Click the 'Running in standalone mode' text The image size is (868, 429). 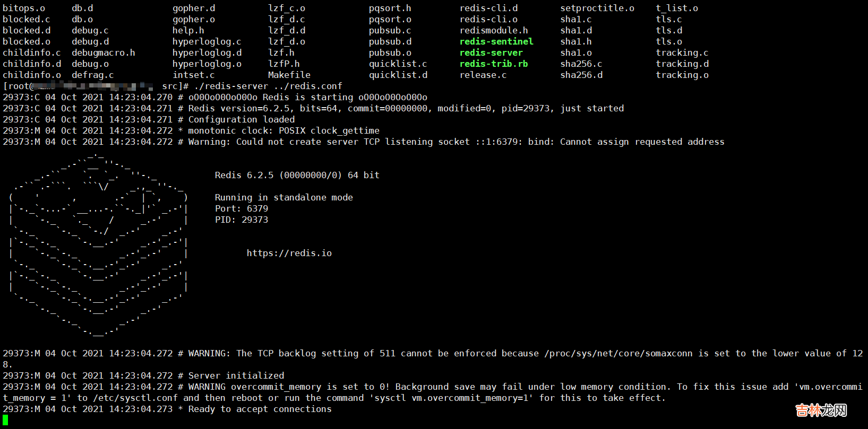point(284,197)
